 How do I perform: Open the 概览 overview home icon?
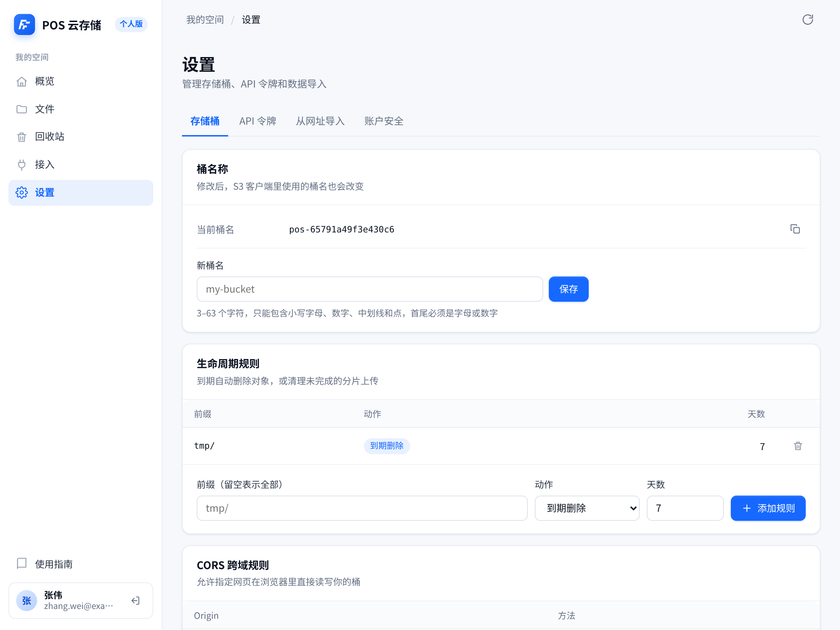pyautogui.click(x=22, y=82)
